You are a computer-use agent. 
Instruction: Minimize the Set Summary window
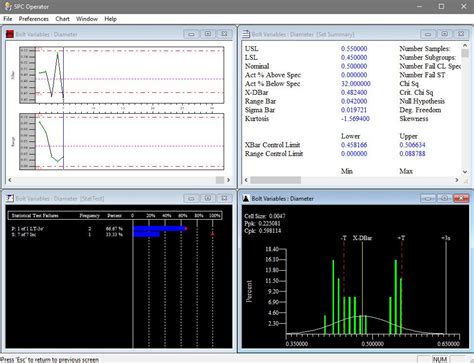[428, 34]
